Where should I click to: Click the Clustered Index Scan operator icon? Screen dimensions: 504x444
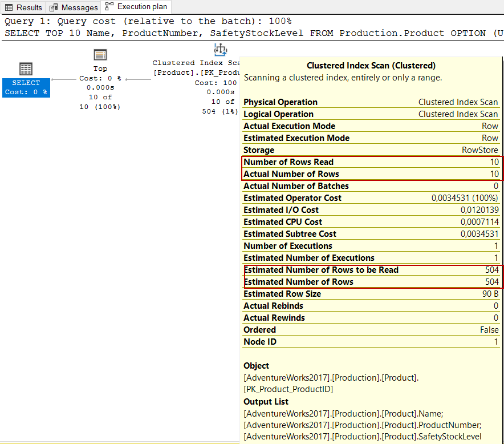pyautogui.click(x=221, y=50)
